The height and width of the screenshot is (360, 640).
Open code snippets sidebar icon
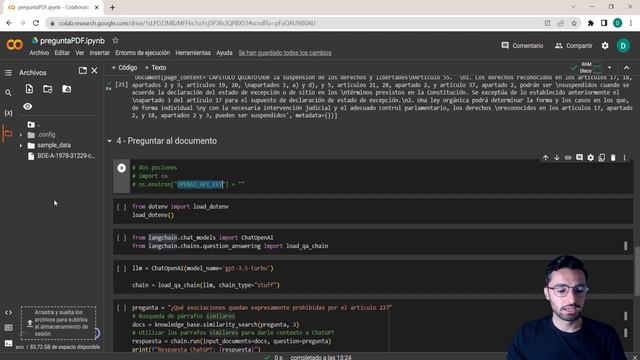point(8,313)
